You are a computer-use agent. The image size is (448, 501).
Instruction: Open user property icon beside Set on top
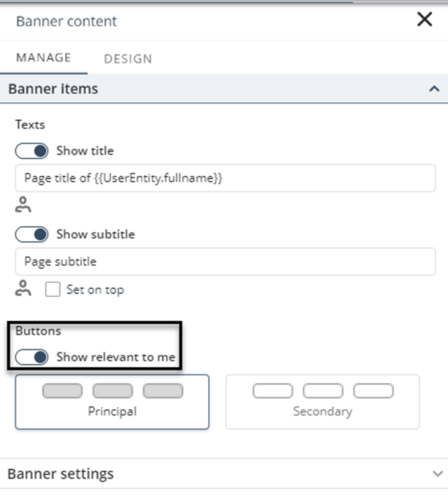tap(23, 288)
